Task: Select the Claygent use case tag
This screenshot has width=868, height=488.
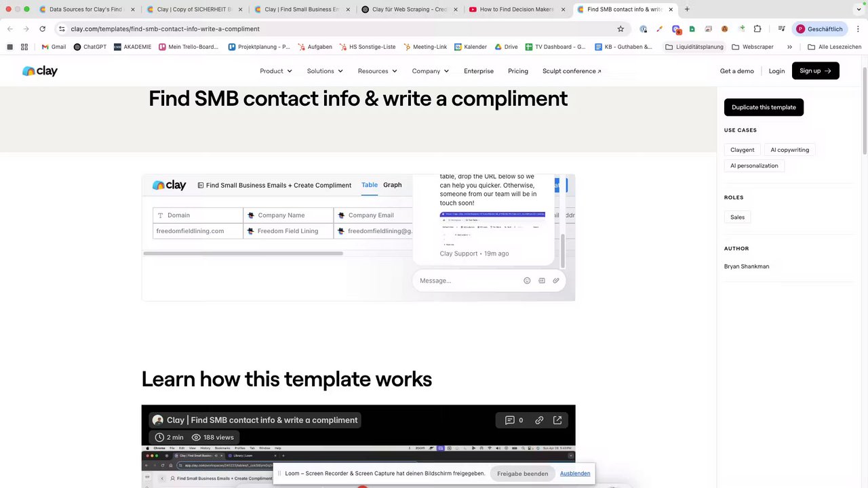Action: click(x=742, y=150)
